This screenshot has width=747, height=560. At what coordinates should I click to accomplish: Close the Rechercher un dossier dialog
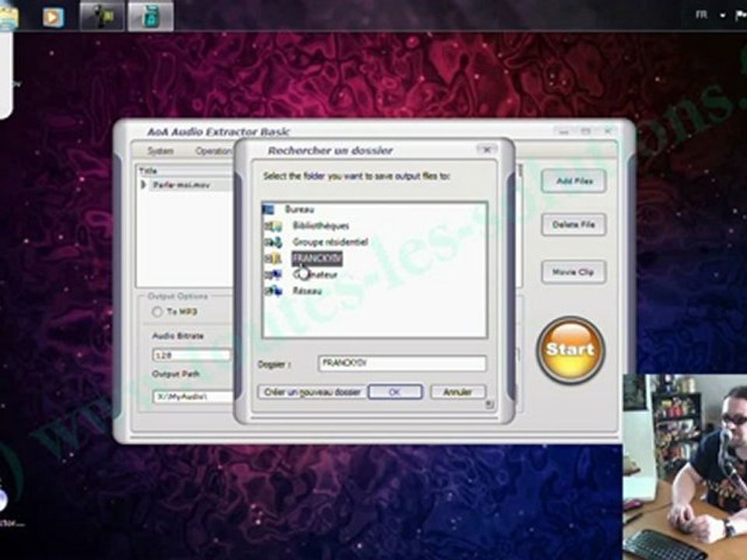coord(487,149)
